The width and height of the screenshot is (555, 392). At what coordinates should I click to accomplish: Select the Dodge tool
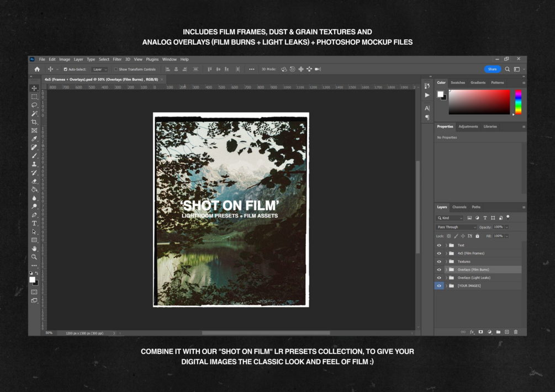(x=34, y=206)
